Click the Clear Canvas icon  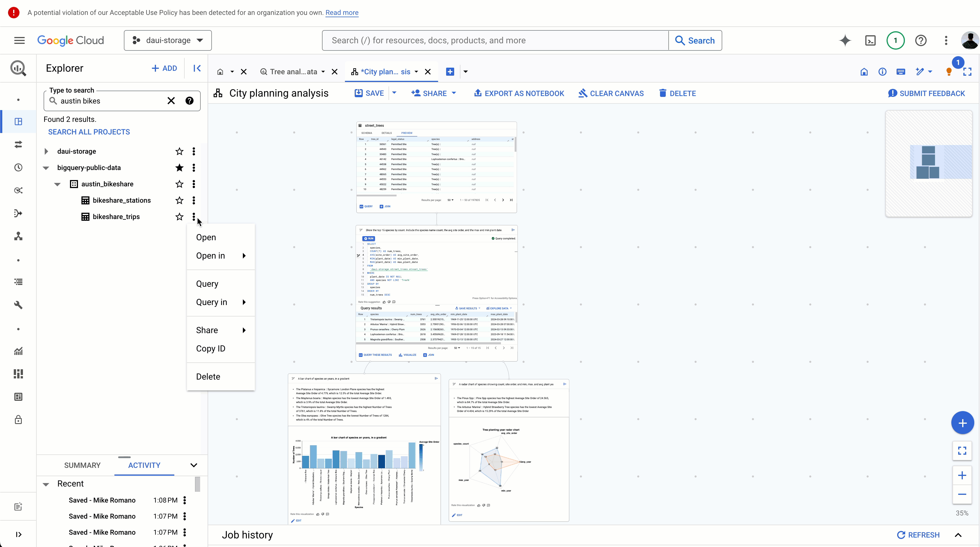[x=582, y=93]
